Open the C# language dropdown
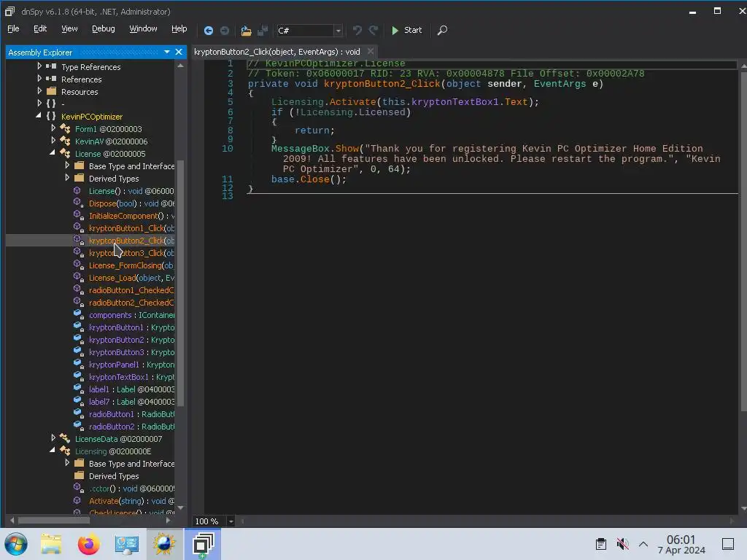 [338, 31]
